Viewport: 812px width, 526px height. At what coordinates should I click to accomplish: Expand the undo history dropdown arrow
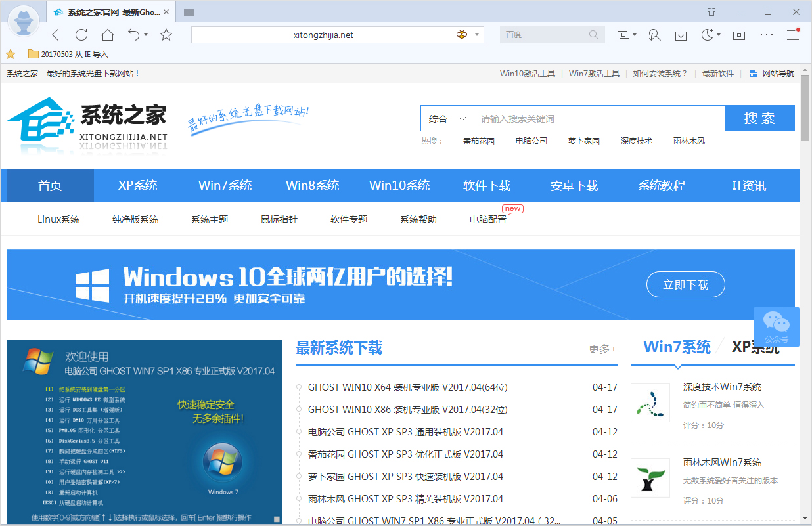pos(146,35)
